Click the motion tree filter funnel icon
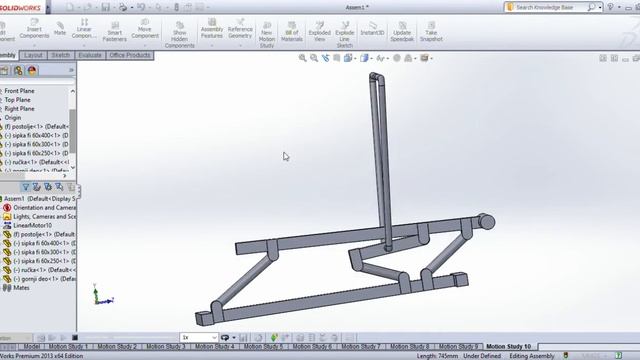 click(x=25, y=187)
